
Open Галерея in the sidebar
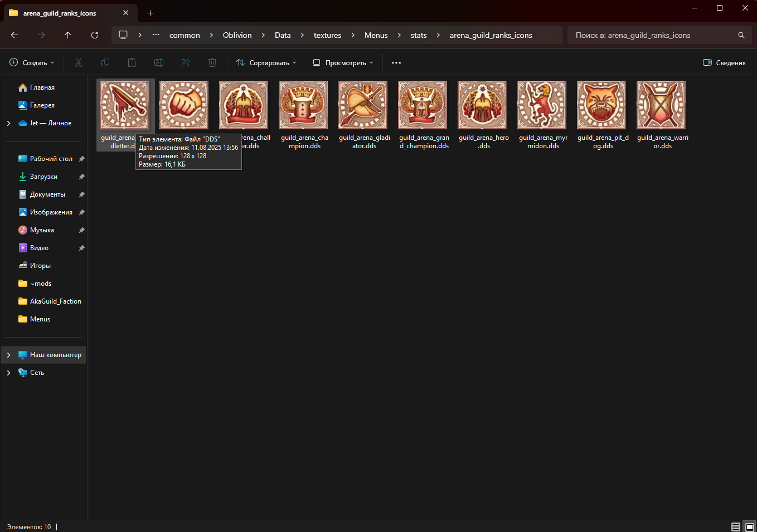43,105
